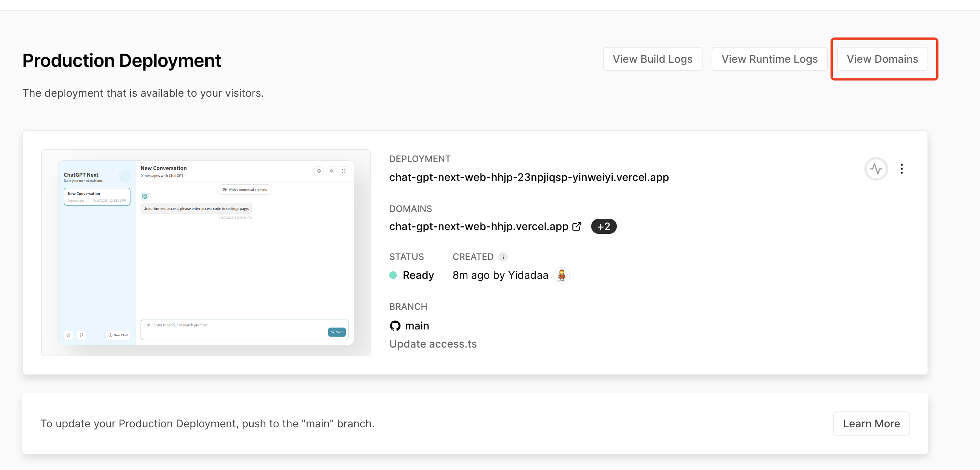Click the external link icon beside the domain
Viewport: 980px width, 470px height.
point(577,226)
